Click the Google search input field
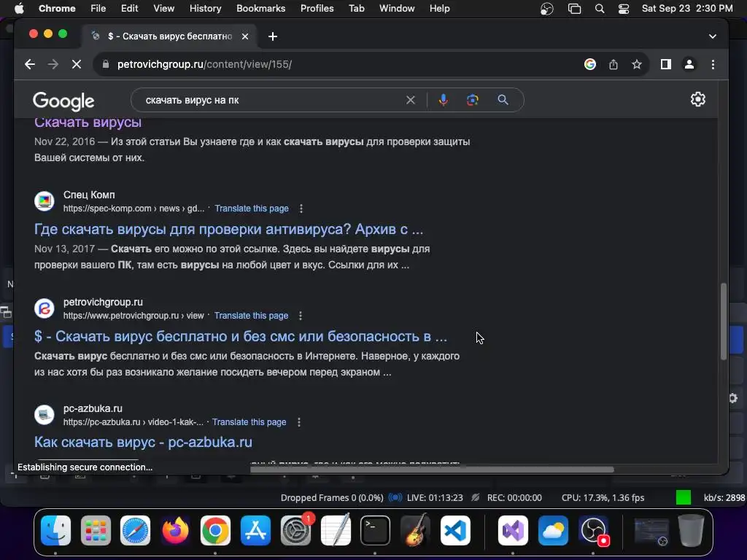Image resolution: width=747 pixels, height=560 pixels. pyautogui.click(x=271, y=100)
